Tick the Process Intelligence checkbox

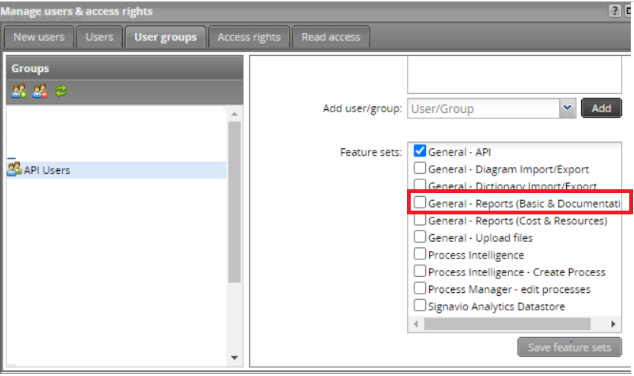click(420, 254)
